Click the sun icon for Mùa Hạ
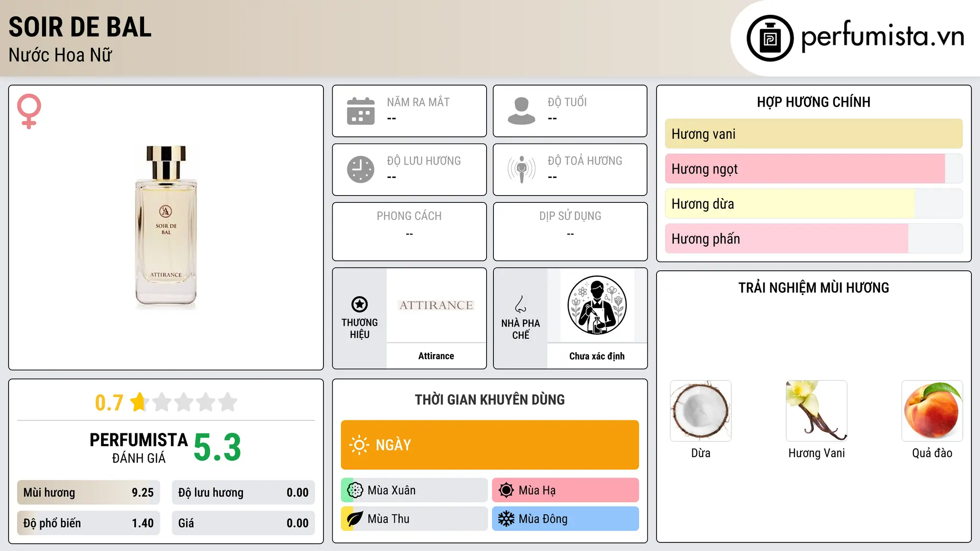This screenshot has height=551, width=980. coord(506,490)
